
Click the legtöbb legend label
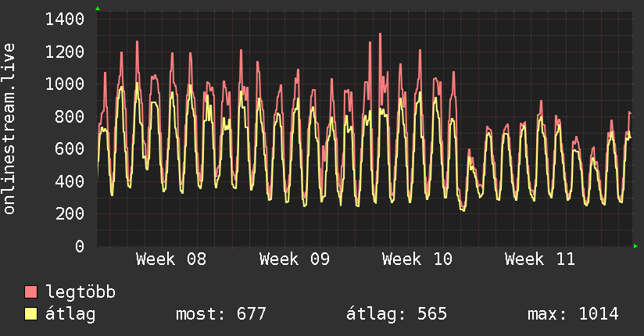click(80, 292)
